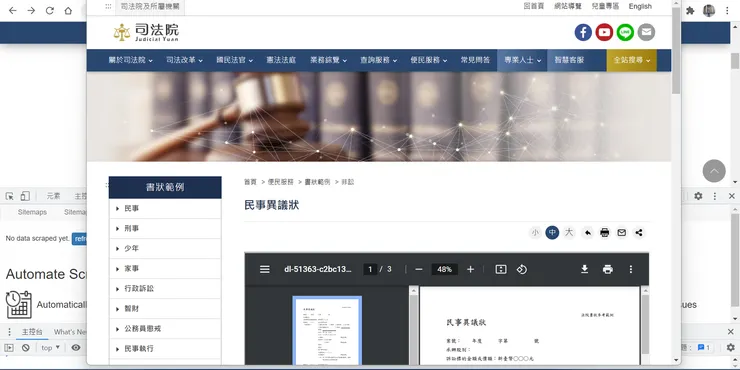
Task: Open DevTools settings gear in top bar
Action: (x=698, y=196)
